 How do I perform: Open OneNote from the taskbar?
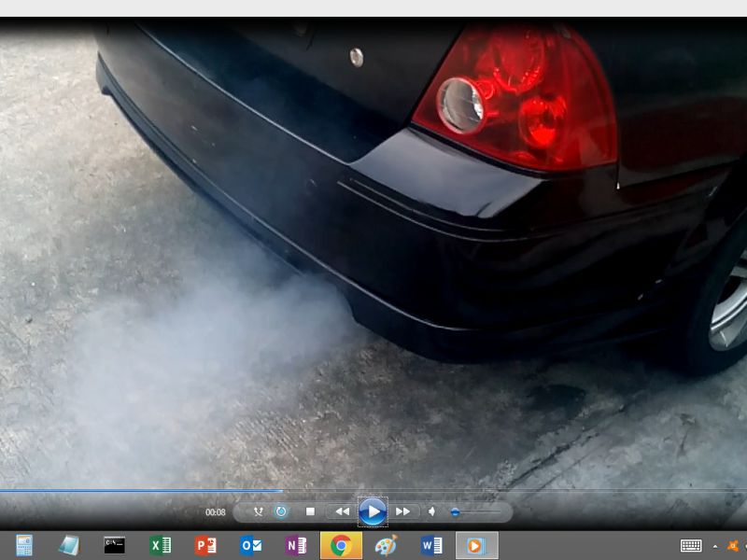(296, 546)
